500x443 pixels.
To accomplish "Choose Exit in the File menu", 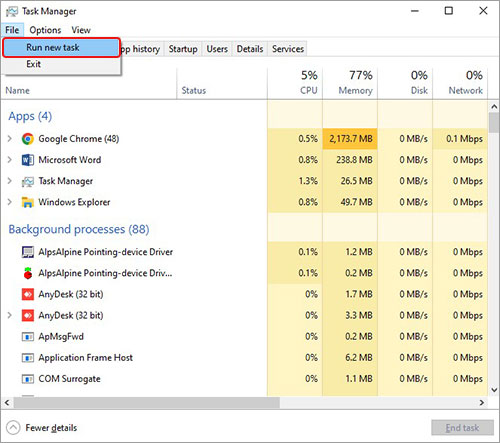I will tap(61, 64).
